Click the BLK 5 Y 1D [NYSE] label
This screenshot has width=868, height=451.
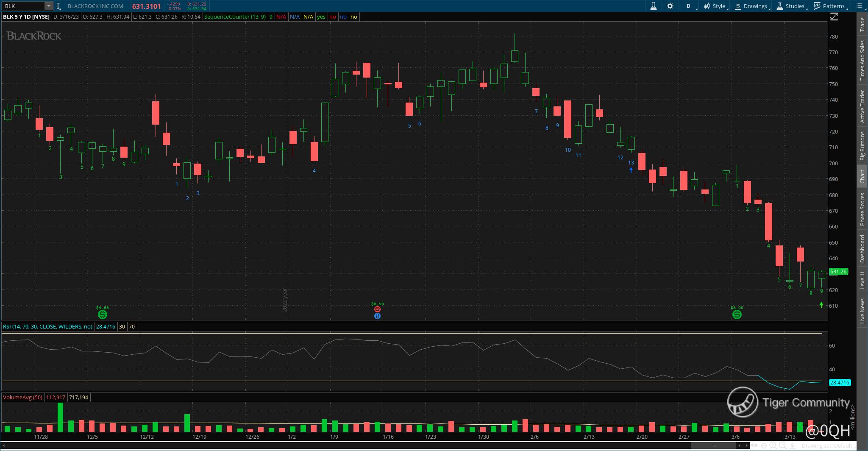coord(26,17)
